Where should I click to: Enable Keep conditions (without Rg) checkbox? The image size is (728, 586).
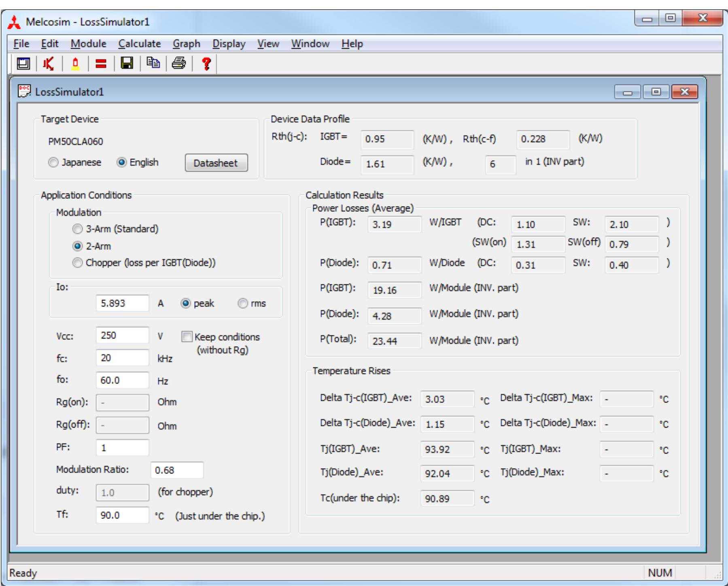[187, 337]
